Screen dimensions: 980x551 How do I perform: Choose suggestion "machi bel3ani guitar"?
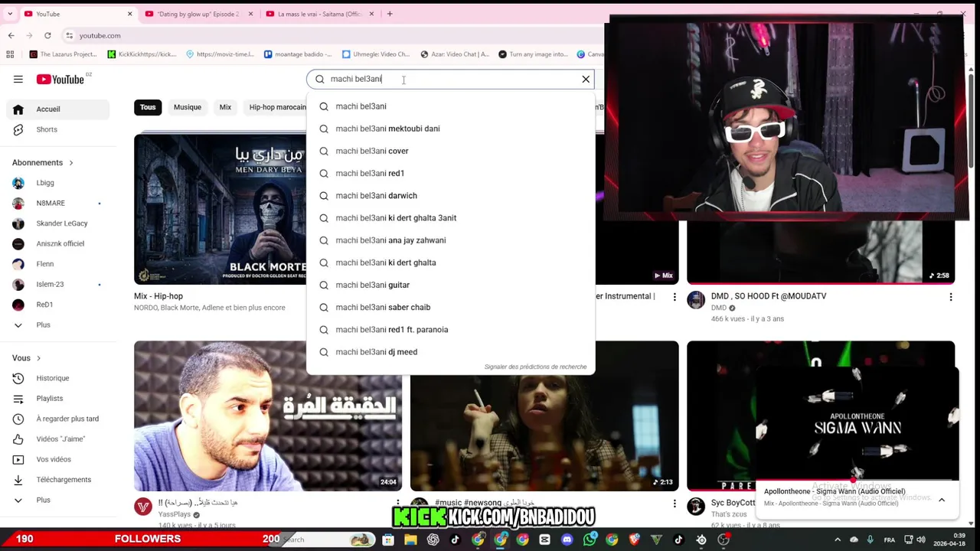(450, 285)
